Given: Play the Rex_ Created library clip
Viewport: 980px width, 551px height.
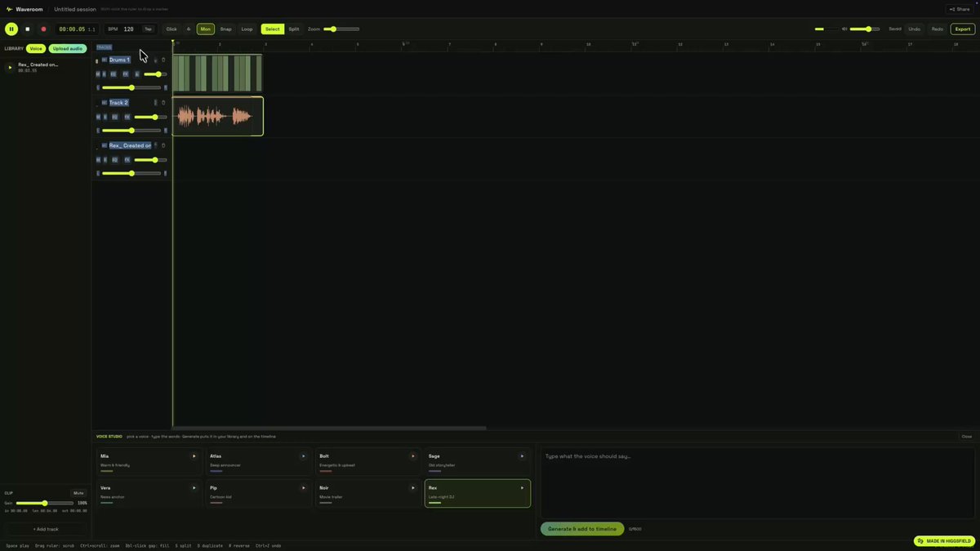Looking at the screenshot, I should [x=10, y=67].
